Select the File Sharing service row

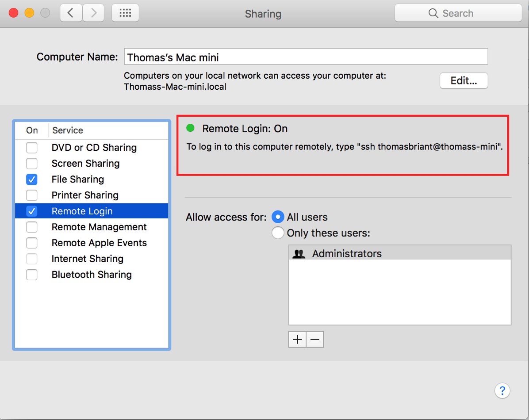point(92,179)
